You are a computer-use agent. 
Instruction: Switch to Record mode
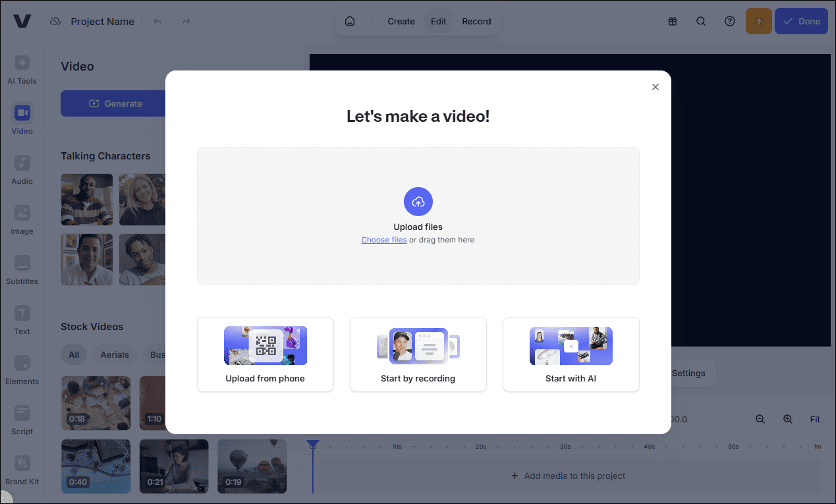point(476,21)
